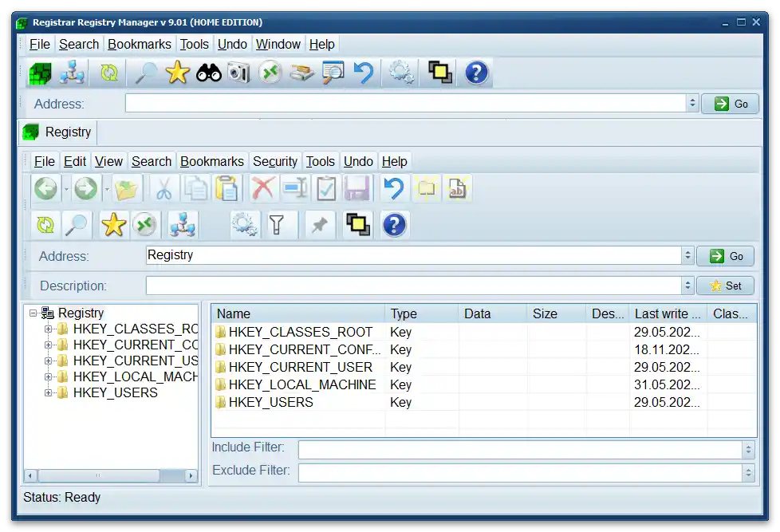This screenshot has width=780, height=532.
Task: Click the gears icon in Registry window toolbar
Action: [x=245, y=225]
